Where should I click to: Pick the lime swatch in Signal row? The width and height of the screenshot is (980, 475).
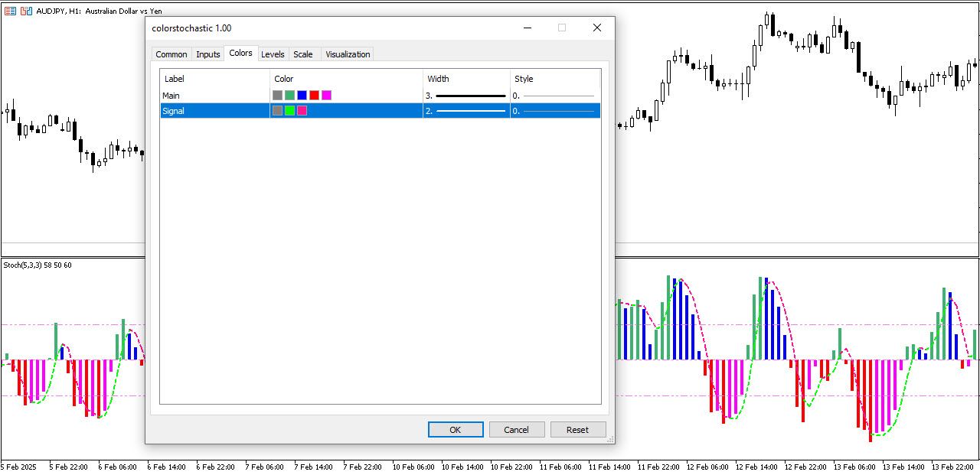coord(289,111)
